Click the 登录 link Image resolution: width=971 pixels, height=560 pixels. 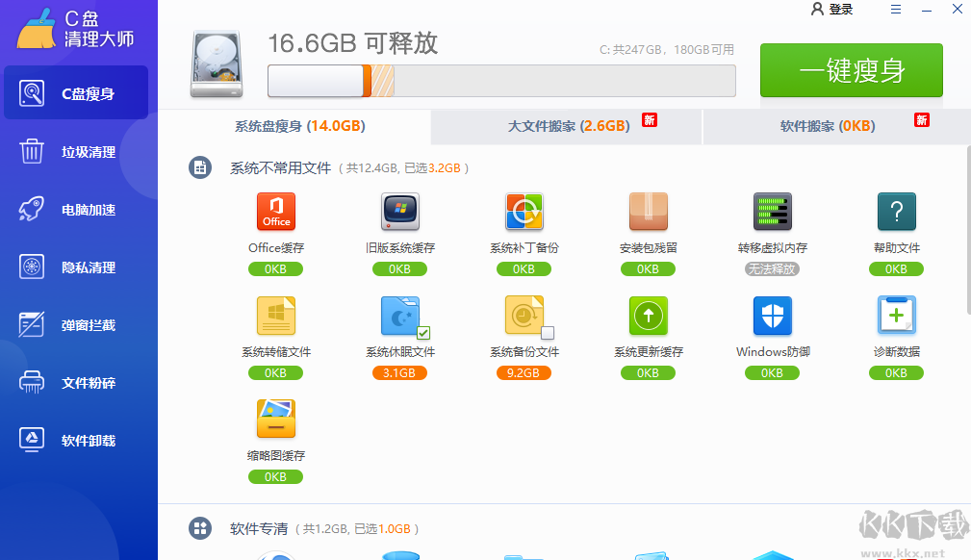[841, 10]
